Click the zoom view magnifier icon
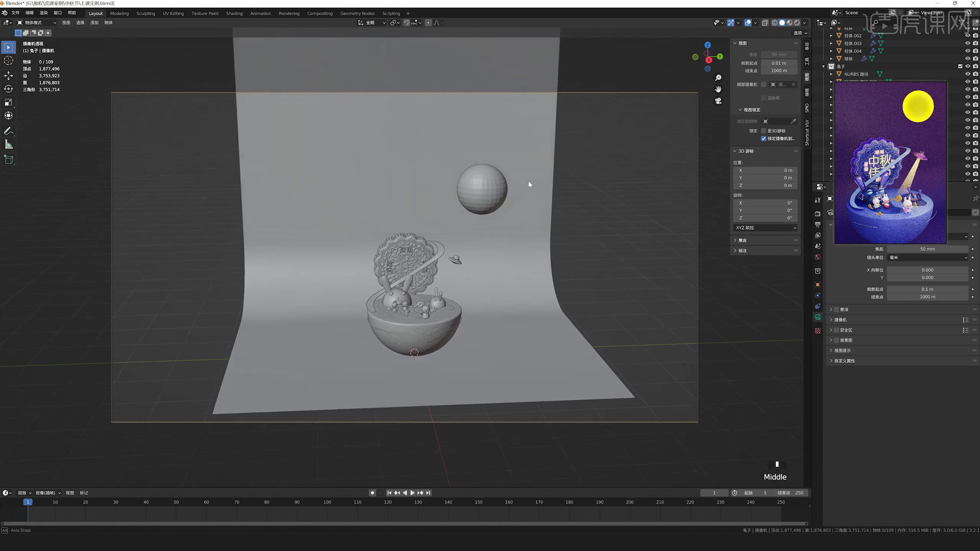This screenshot has height=551, width=980. (718, 78)
